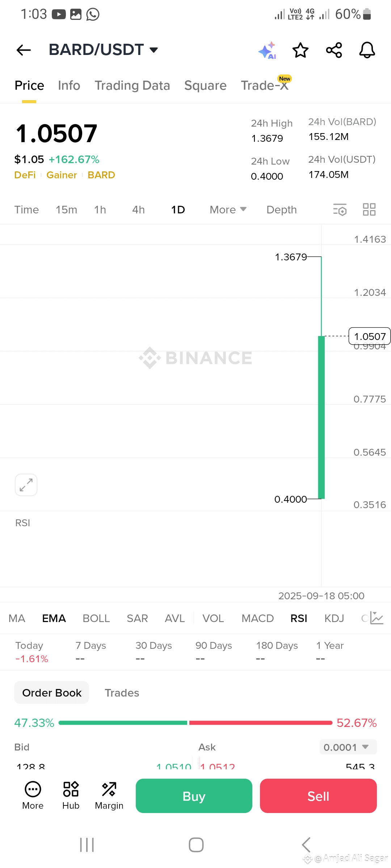
Task: Tap the share icon
Action: coord(334,50)
